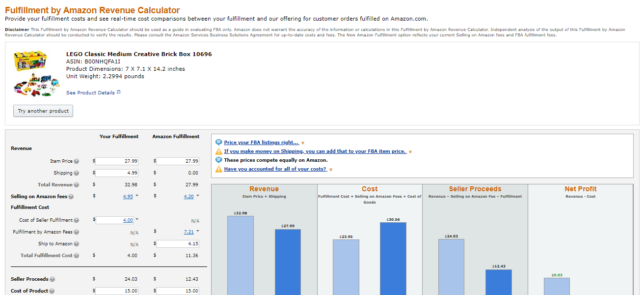Expand Your Fulfillment Selling on Amazon fees 4.95 arrow

[137, 196]
